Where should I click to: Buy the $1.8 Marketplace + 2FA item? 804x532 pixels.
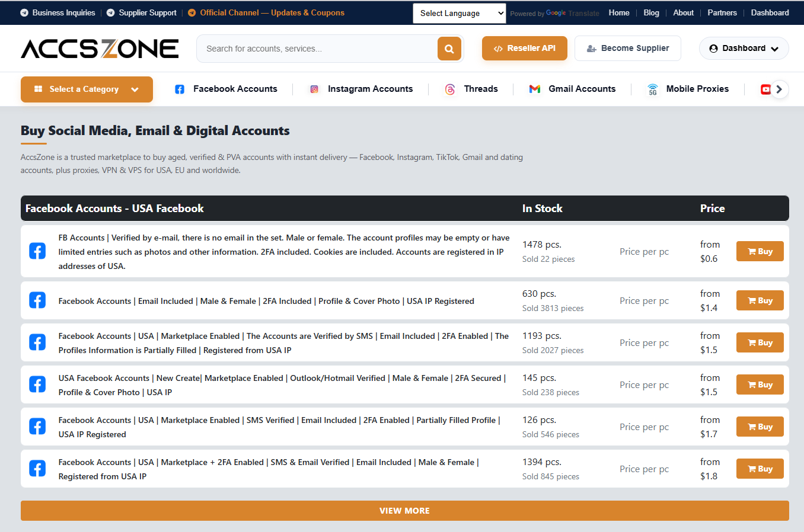coord(760,469)
